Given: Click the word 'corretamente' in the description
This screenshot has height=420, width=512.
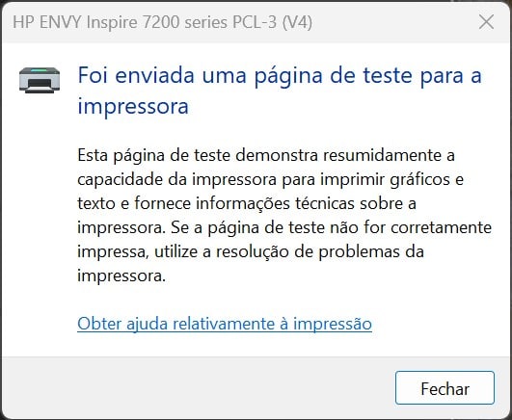Looking at the screenshot, I should (442, 227).
